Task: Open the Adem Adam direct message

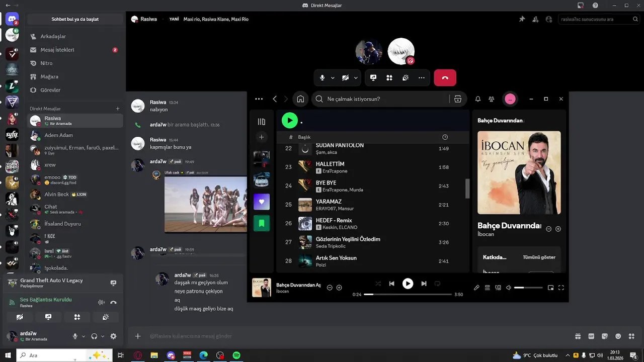Action: click(75, 135)
